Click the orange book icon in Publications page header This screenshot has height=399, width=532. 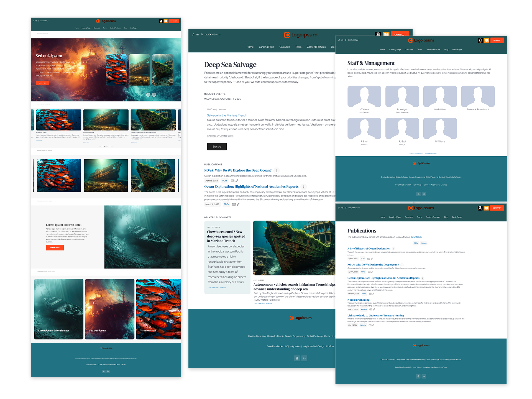point(486,208)
